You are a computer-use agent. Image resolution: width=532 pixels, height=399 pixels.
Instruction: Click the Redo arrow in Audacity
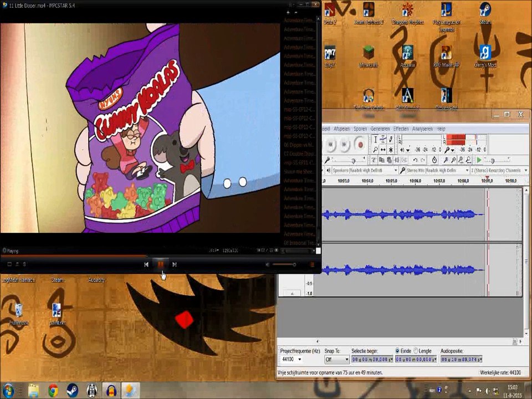click(x=423, y=160)
